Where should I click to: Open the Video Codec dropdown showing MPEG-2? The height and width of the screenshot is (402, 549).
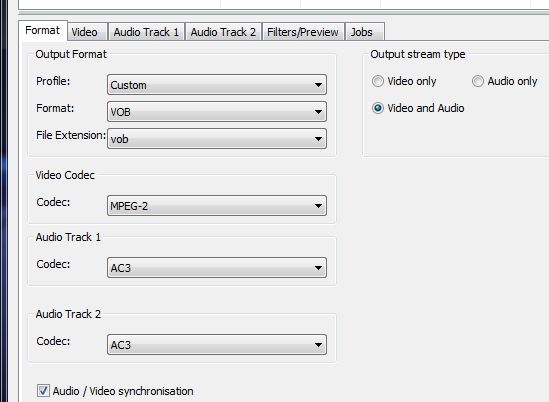click(217, 205)
